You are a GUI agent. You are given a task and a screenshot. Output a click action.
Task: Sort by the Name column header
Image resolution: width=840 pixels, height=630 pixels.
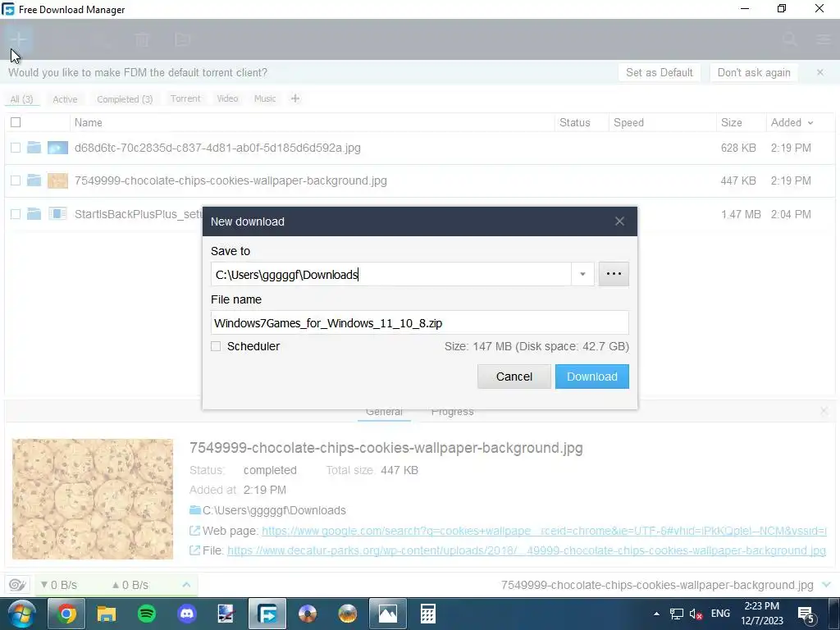(x=89, y=122)
